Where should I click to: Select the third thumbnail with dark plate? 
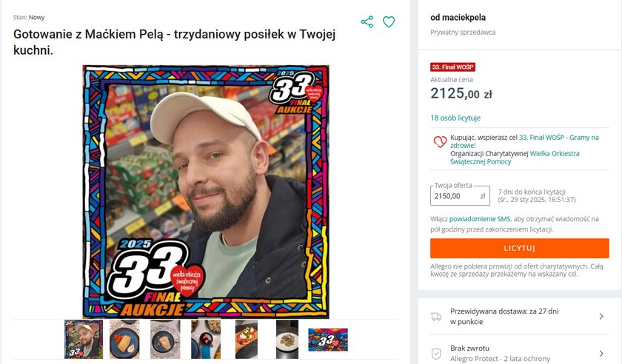pos(165,340)
